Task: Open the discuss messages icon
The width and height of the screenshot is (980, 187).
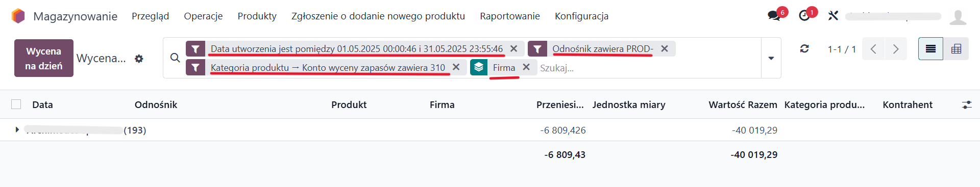Action: [774, 16]
